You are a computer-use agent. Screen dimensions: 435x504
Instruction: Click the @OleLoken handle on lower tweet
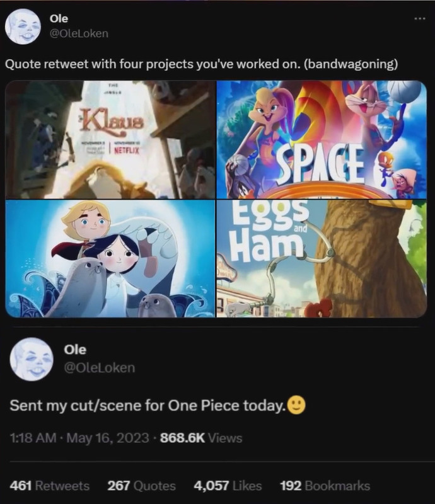point(100,368)
